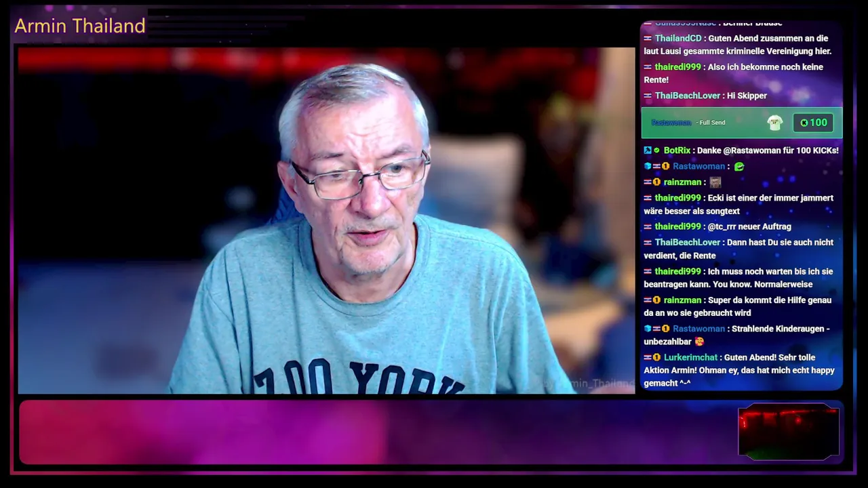Click the picture emote posted by rainzman
This screenshot has width=868, height=488.
pyautogui.click(x=715, y=182)
